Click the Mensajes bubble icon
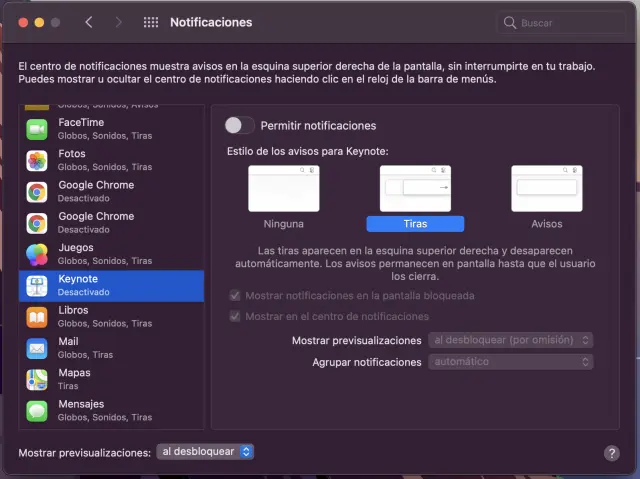Screen dimensions: 640x479 [x=37, y=411]
